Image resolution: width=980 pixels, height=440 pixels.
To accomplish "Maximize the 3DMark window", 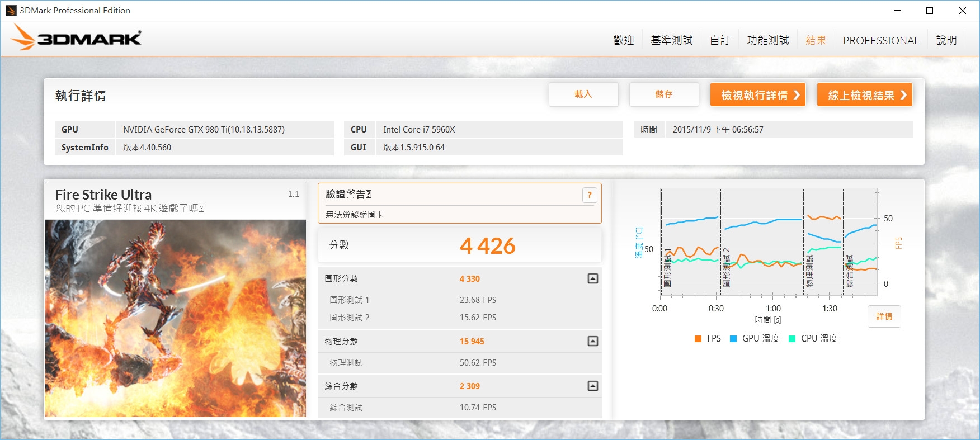I will pos(930,11).
